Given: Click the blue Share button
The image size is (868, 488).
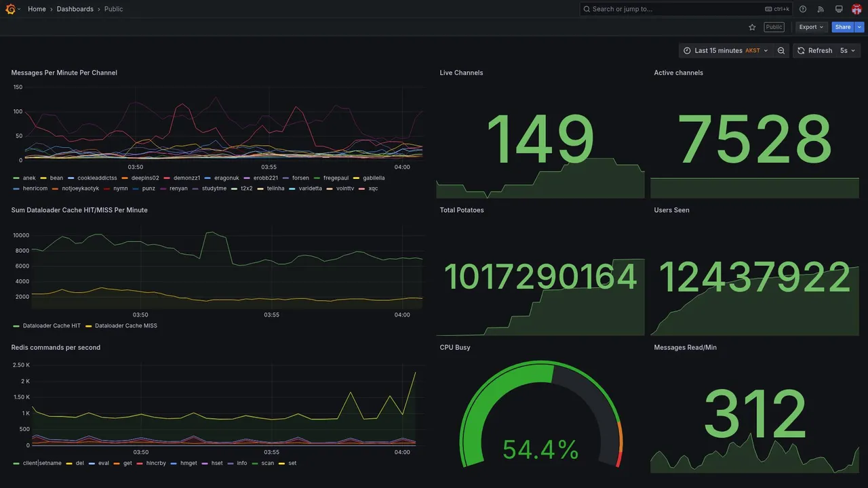Looking at the screenshot, I should click(843, 27).
